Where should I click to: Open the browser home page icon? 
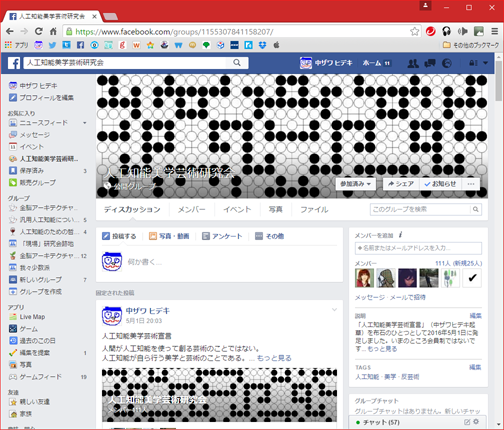point(53,31)
